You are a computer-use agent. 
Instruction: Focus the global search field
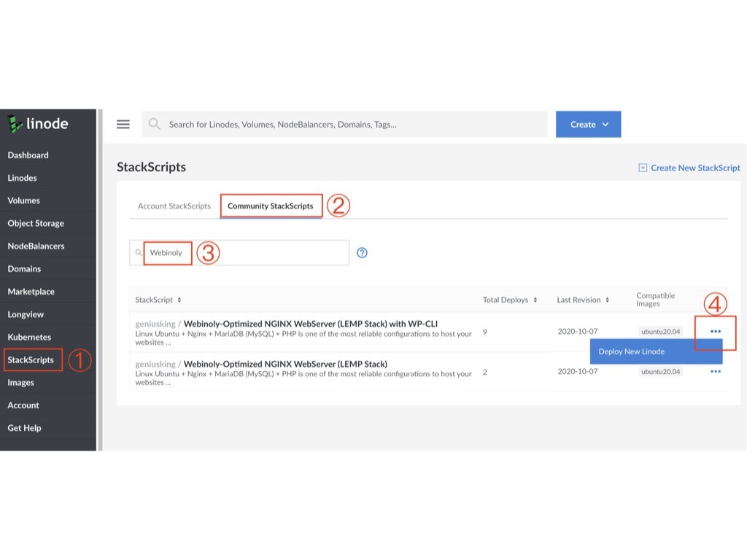pyautogui.click(x=345, y=124)
